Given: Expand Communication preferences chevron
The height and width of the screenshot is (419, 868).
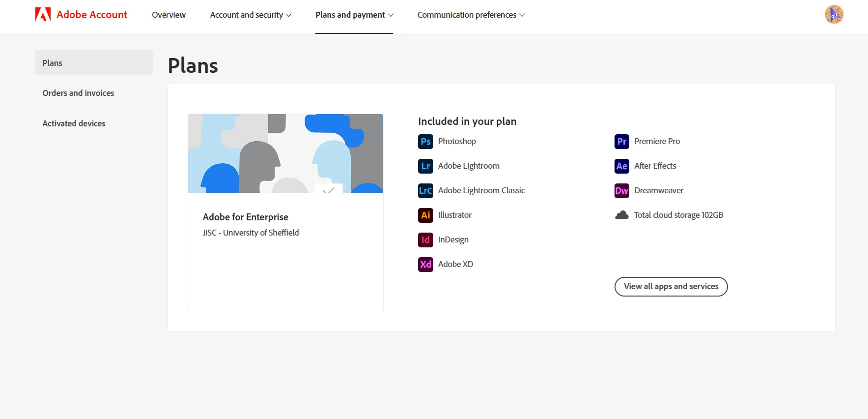Looking at the screenshot, I should 522,15.
